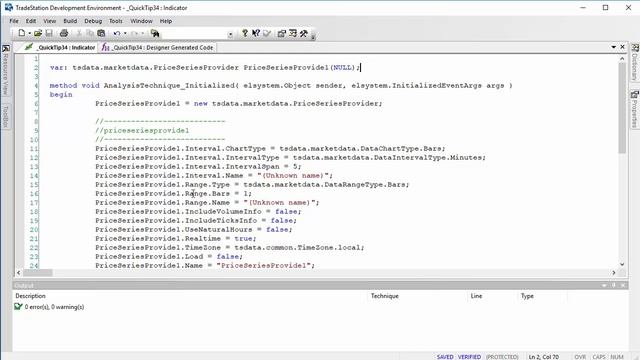Click the (PROTECTED) status bar indicator
The width and height of the screenshot is (640, 360).
tap(502, 357)
